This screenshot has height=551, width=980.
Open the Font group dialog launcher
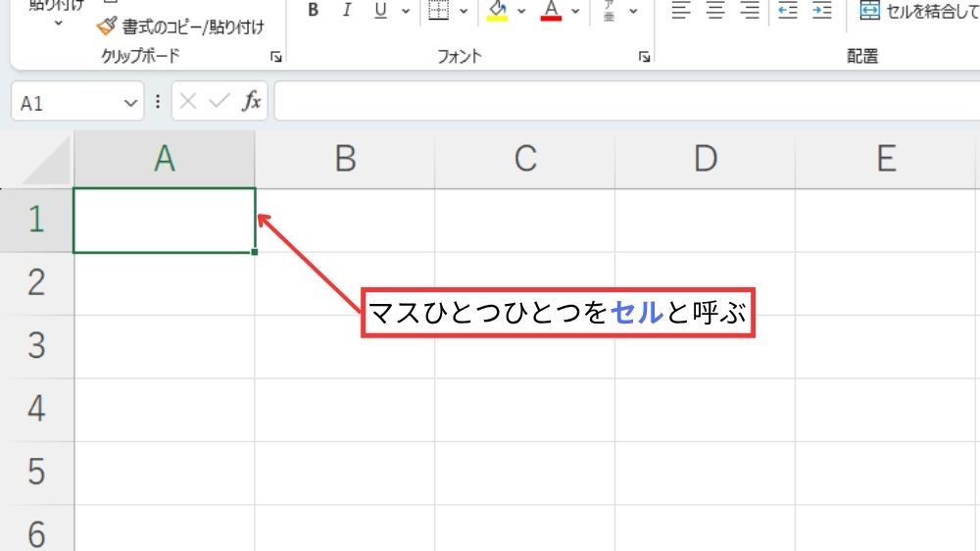[x=645, y=57]
